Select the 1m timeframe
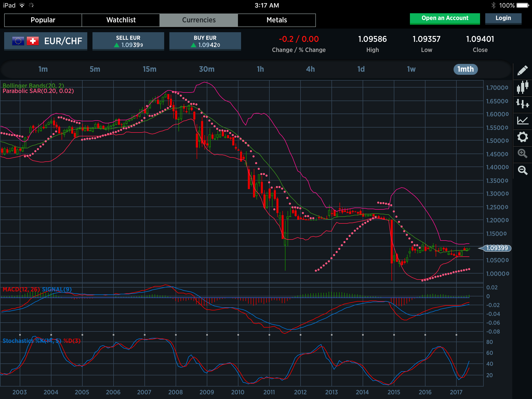The height and width of the screenshot is (399, 532). 43,69
